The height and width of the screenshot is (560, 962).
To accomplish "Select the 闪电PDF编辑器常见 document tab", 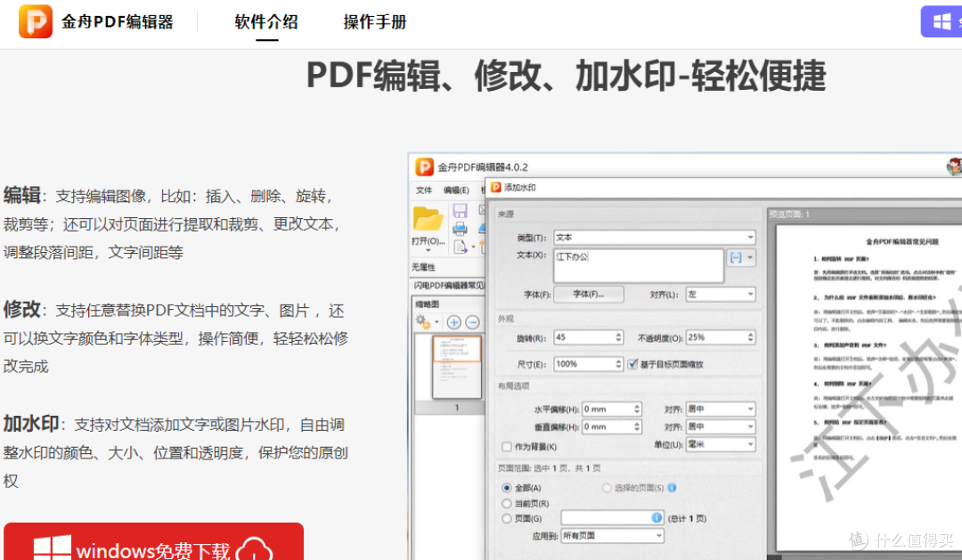I will [x=448, y=285].
